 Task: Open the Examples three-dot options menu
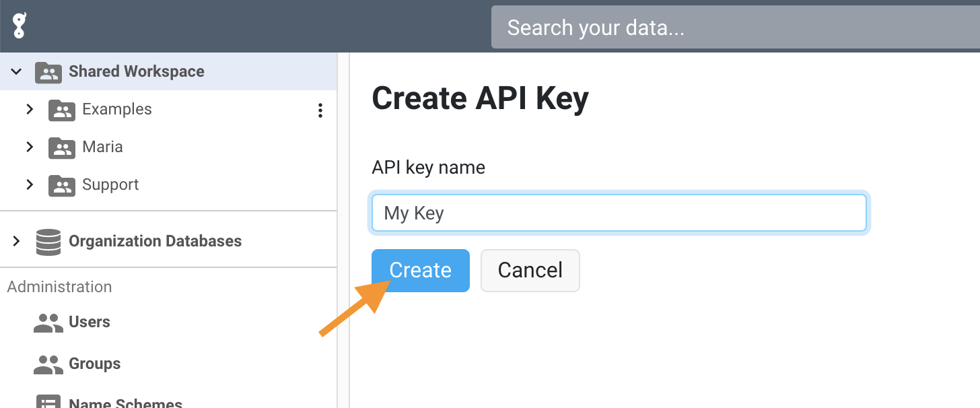(320, 110)
